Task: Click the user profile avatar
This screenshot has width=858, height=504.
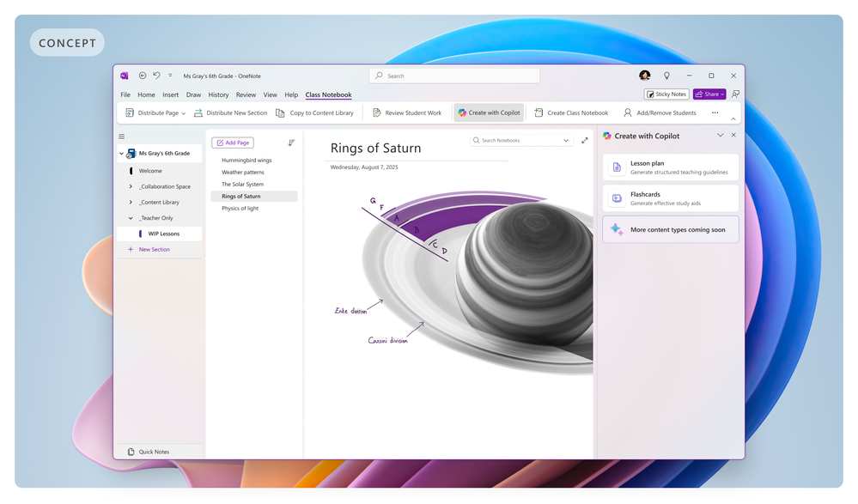Action: tap(645, 76)
